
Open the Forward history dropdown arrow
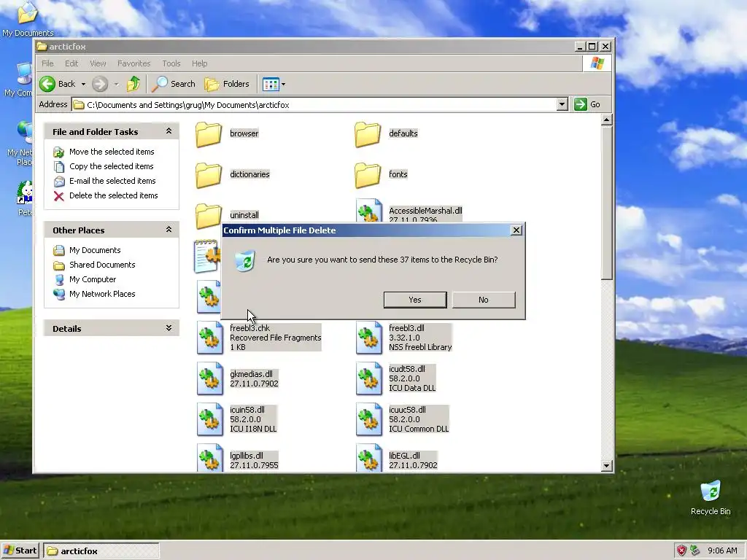point(116,85)
